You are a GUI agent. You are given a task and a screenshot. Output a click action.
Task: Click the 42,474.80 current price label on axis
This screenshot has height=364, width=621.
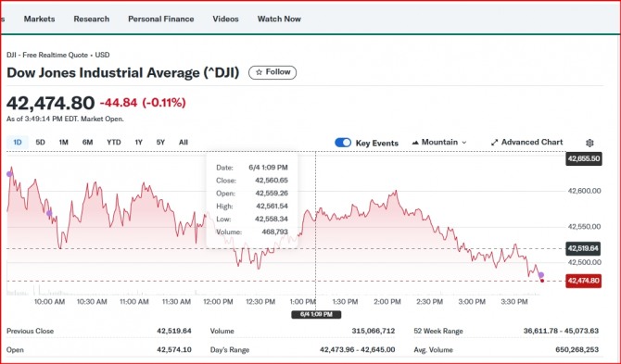point(583,281)
